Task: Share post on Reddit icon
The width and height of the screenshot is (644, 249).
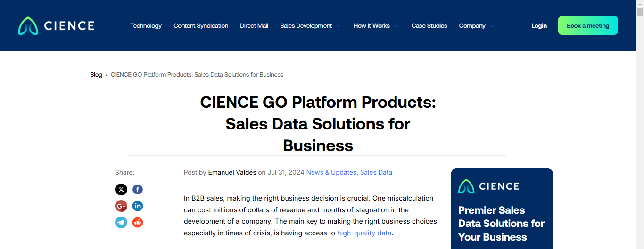Action: click(x=138, y=222)
